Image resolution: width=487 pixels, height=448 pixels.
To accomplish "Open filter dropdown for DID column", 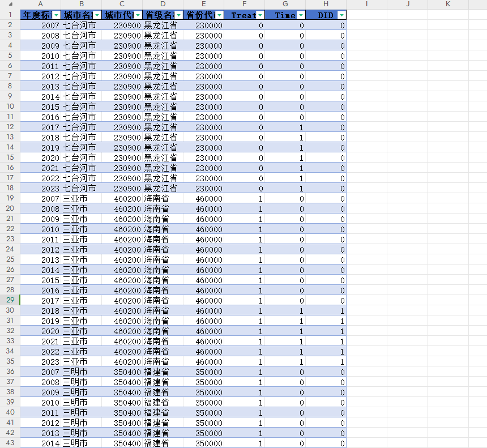I will tap(341, 15).
